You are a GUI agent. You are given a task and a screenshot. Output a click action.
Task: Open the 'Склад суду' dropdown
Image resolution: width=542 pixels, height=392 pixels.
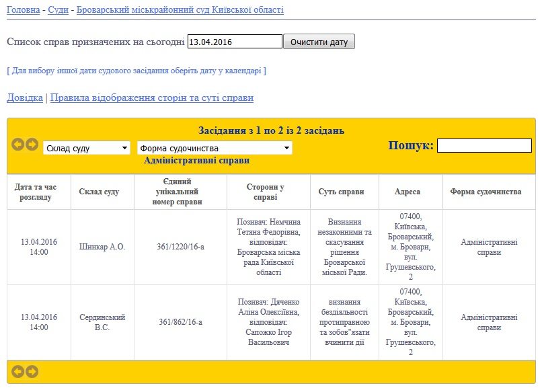point(87,148)
